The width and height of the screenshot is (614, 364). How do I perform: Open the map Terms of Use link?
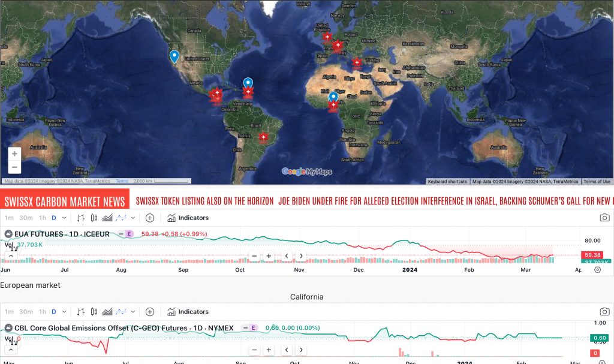point(597,181)
